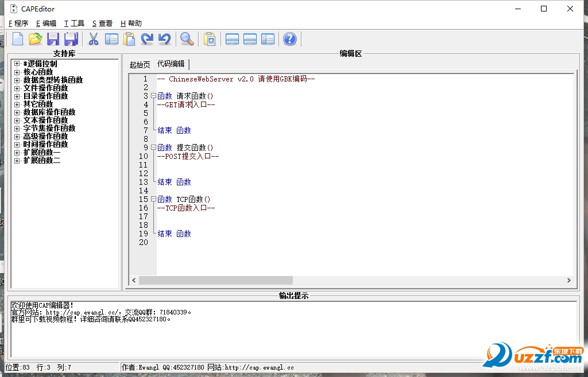
Task: Click the clipboard icon right of the magnifier
Action: coord(210,39)
